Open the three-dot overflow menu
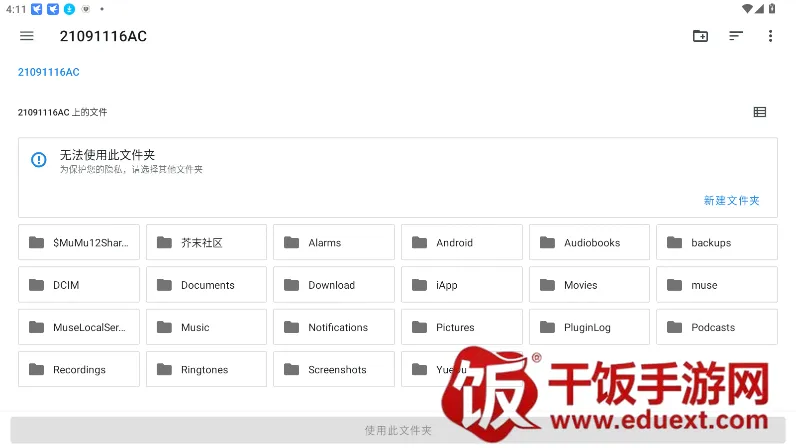Viewport: 796px width, 448px height. click(770, 36)
